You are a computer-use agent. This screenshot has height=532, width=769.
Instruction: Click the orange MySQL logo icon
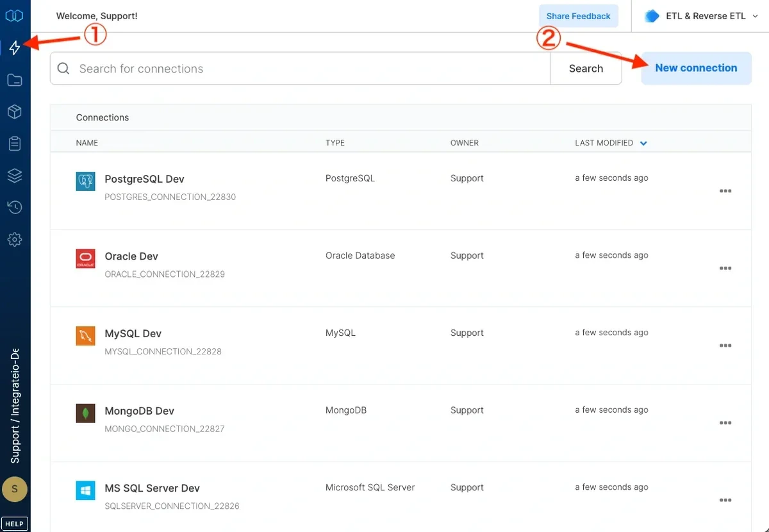85,336
